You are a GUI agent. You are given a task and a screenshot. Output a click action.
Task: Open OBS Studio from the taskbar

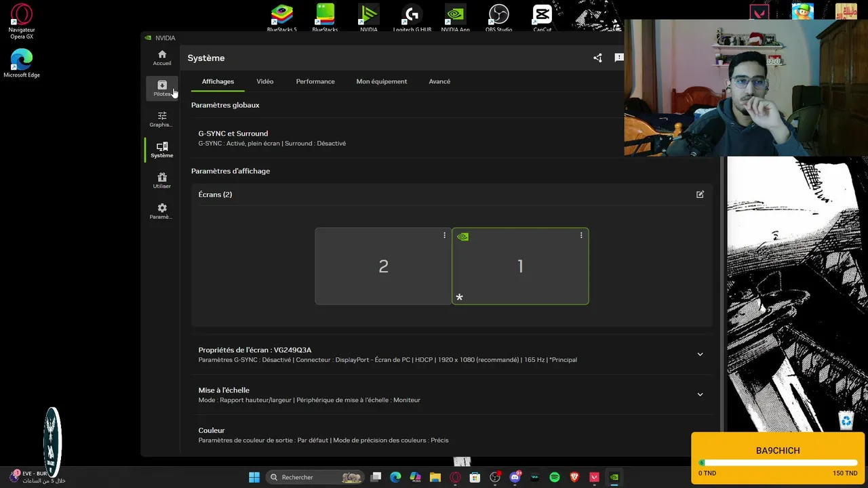coord(495,477)
